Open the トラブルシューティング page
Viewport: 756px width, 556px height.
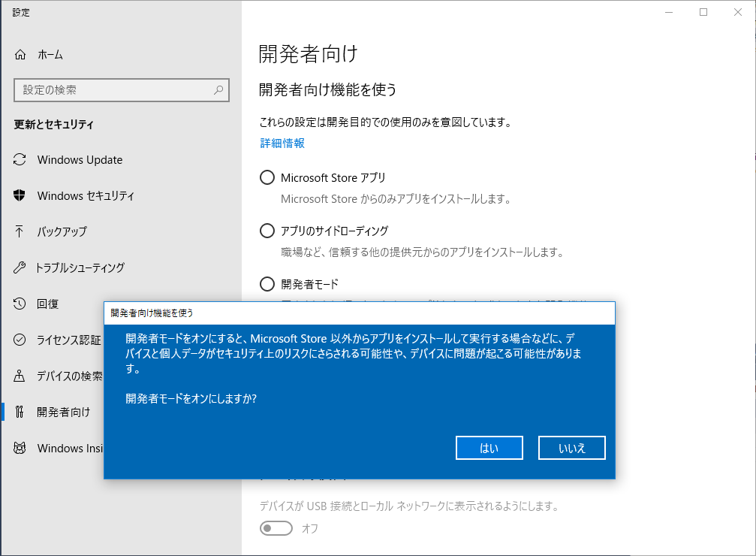click(x=80, y=267)
